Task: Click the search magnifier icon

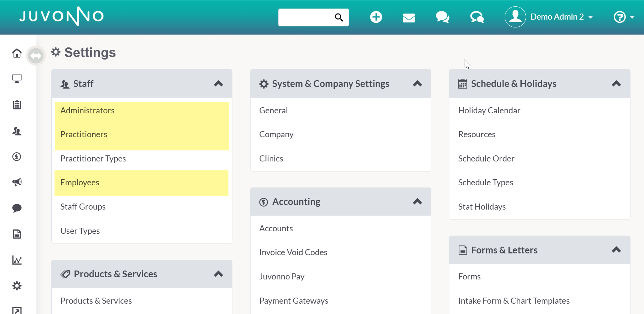Action: click(x=339, y=17)
